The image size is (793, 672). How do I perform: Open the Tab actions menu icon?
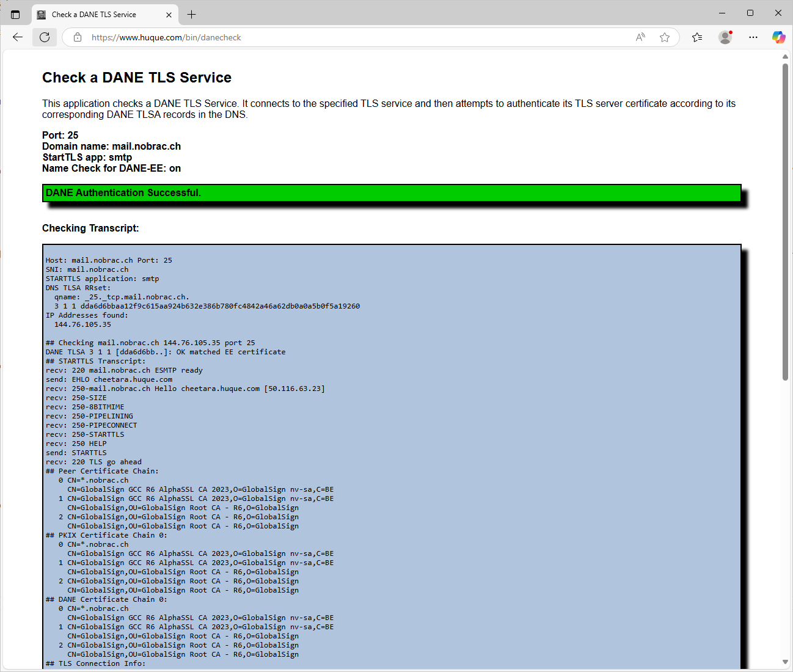coord(15,15)
